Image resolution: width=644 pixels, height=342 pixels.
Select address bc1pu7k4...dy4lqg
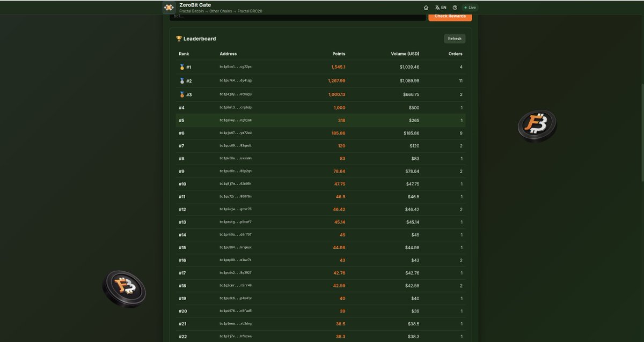click(x=236, y=80)
